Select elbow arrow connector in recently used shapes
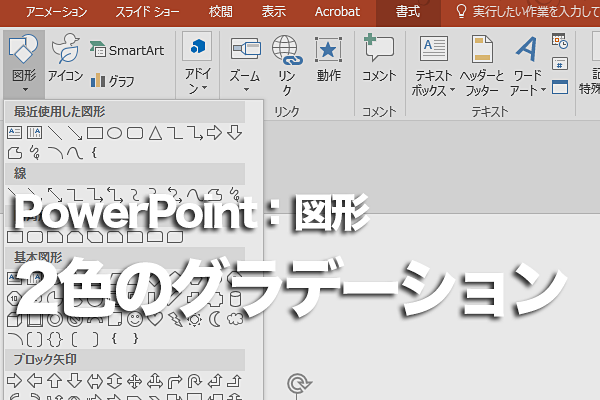 tap(195, 133)
